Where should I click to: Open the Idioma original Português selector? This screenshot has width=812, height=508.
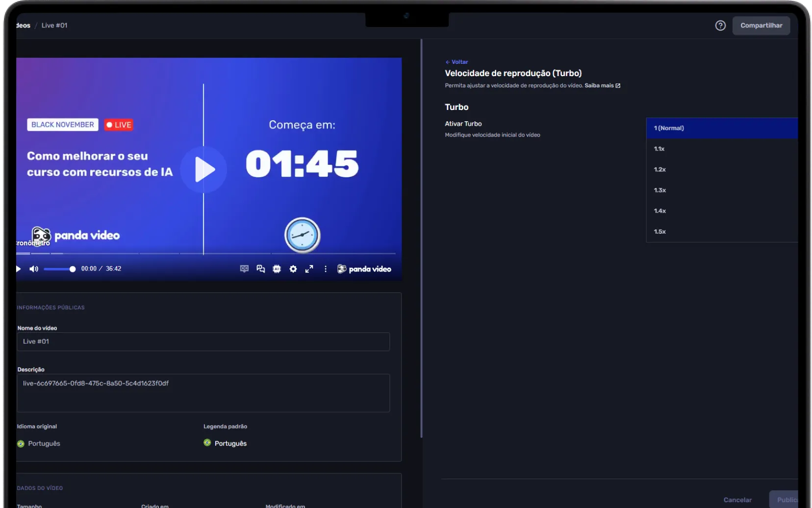click(39, 443)
